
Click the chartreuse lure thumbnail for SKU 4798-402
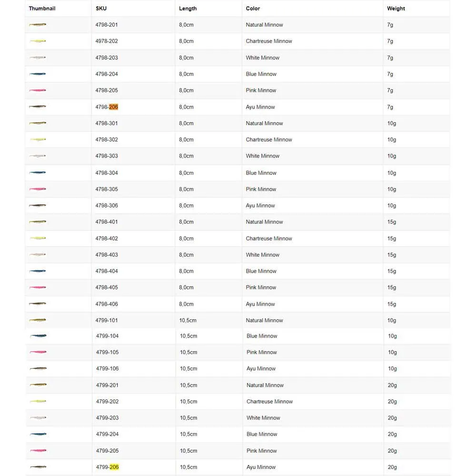(x=38, y=238)
